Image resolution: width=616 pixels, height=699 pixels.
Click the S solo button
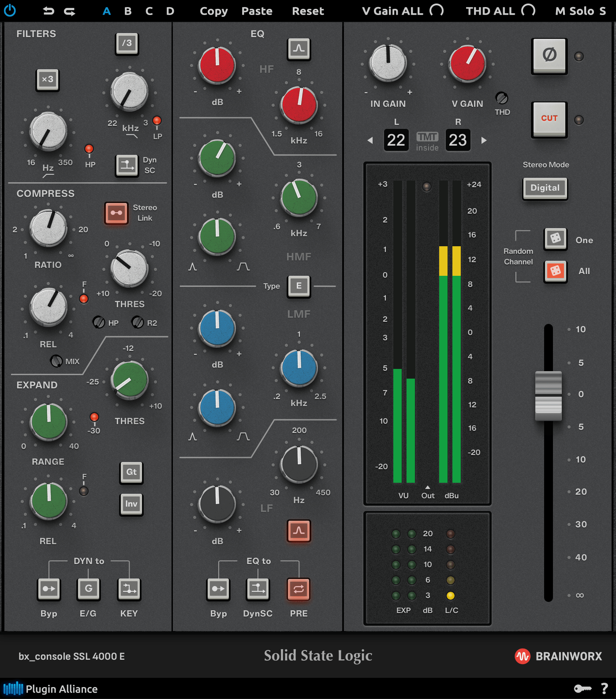[x=602, y=11]
